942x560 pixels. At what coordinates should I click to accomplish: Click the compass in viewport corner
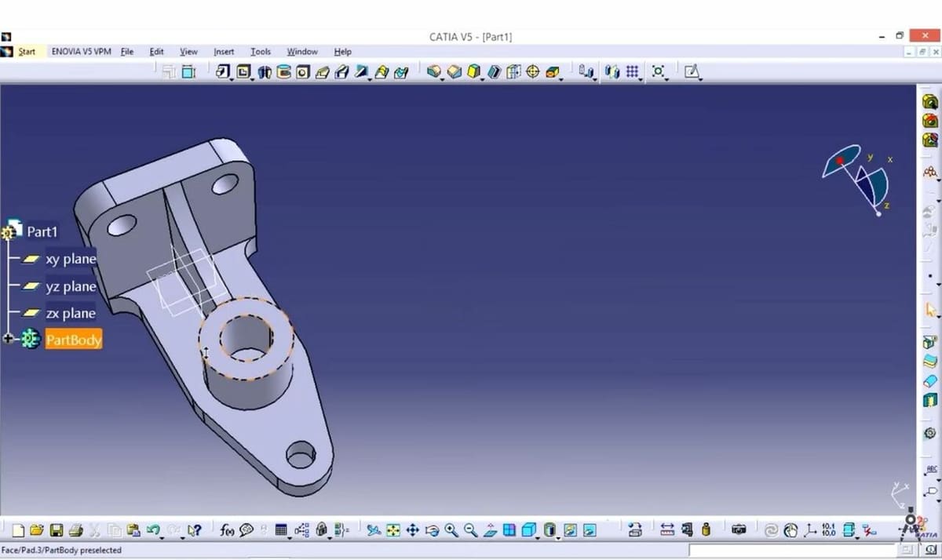point(858,179)
